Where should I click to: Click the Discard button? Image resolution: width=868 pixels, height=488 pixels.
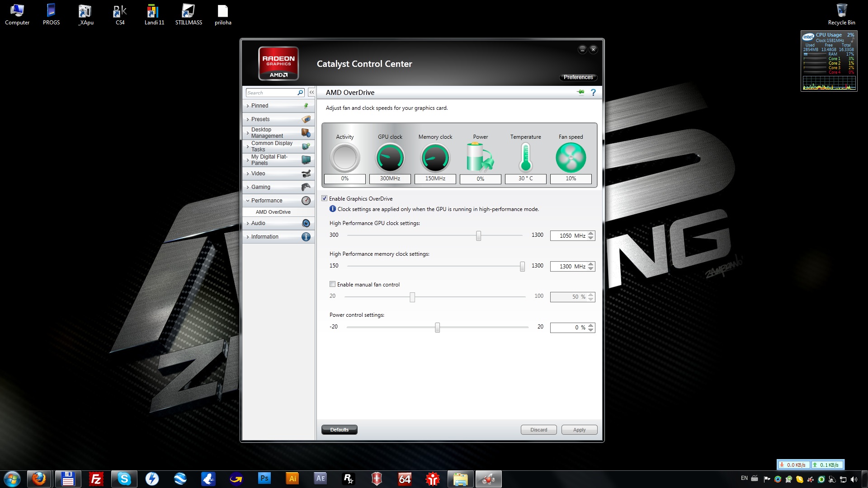tap(538, 430)
